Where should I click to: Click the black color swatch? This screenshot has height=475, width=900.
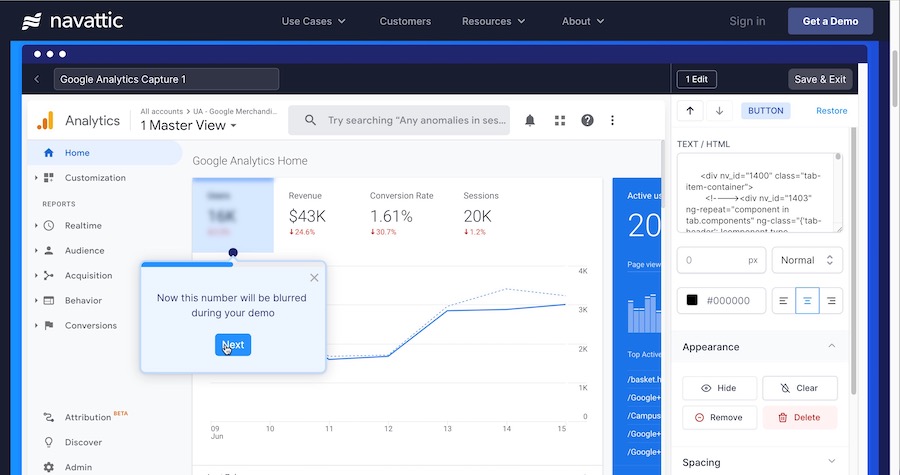point(693,301)
